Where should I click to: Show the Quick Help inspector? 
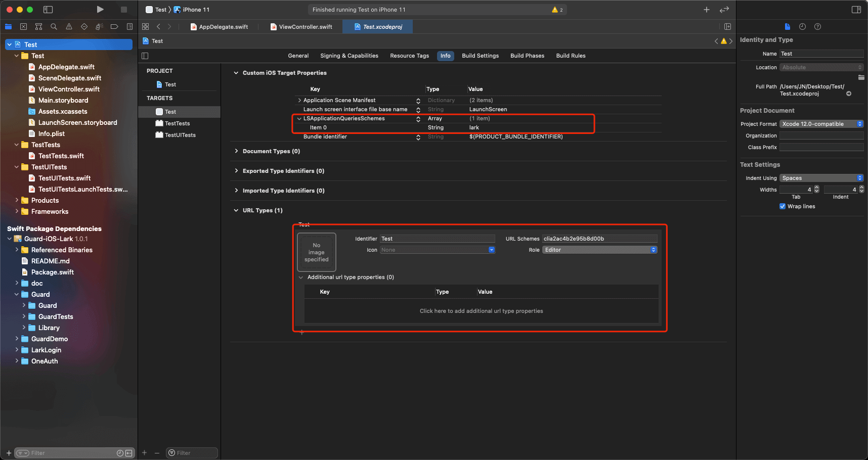[x=817, y=27]
